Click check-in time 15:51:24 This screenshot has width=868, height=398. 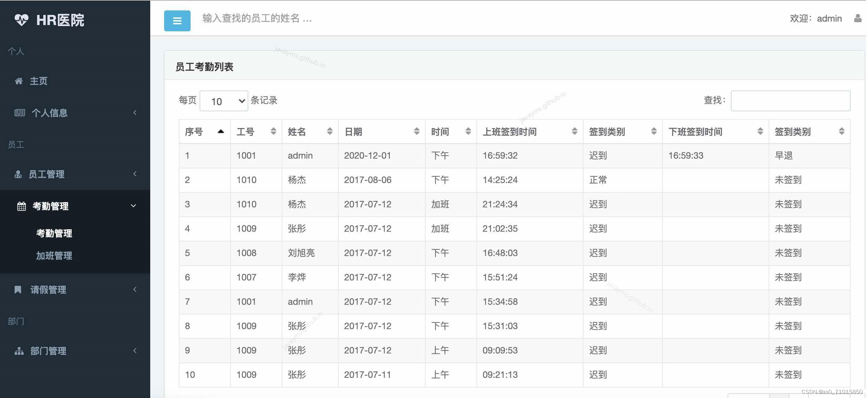(500, 277)
